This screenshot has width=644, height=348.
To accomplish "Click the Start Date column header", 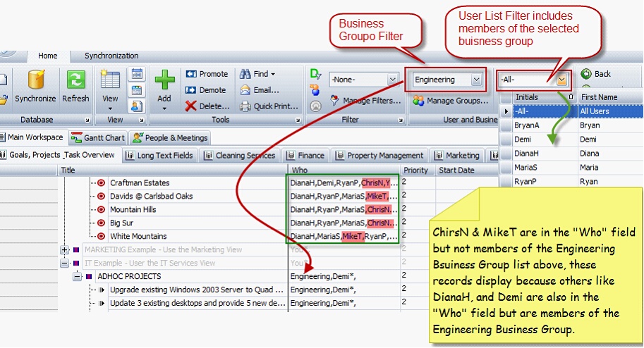I will (x=468, y=170).
